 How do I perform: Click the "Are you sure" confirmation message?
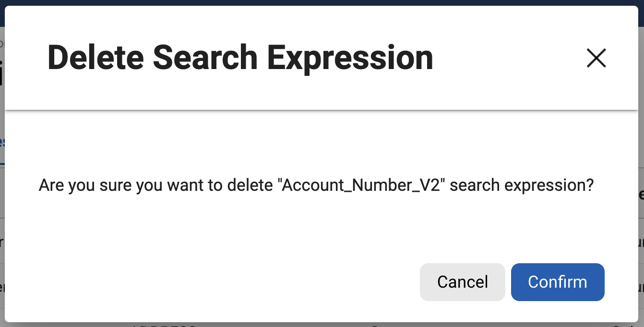(316, 185)
